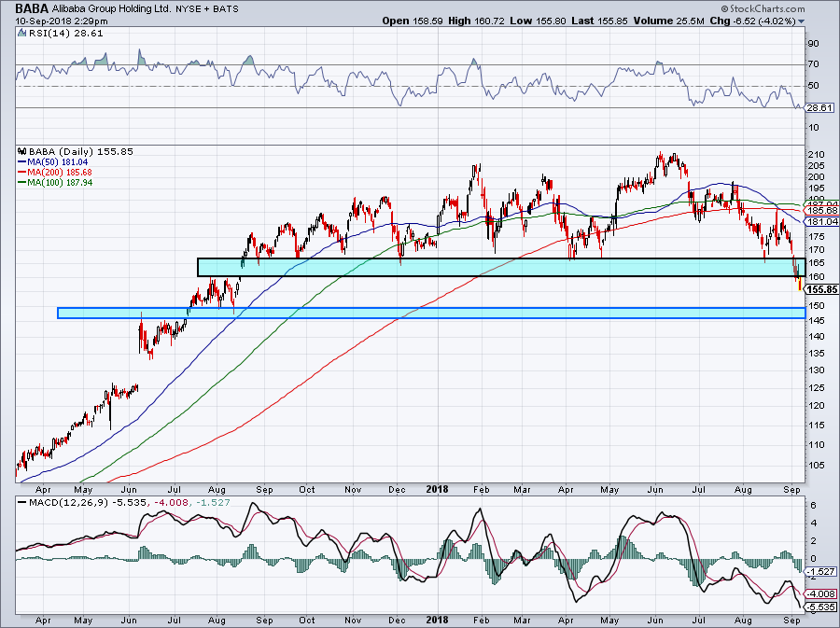Select the BABA ticker symbol in the header
Viewport: 840px width, 628px height.
click(x=32, y=8)
